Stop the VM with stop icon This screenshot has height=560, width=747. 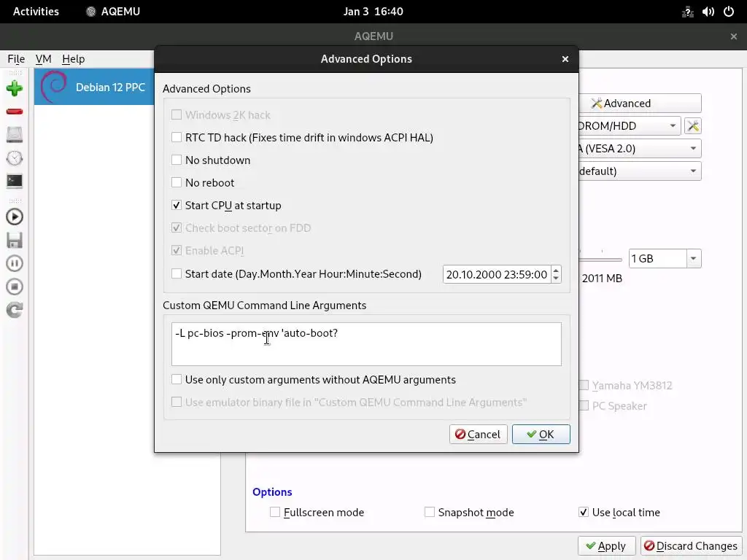point(15,287)
